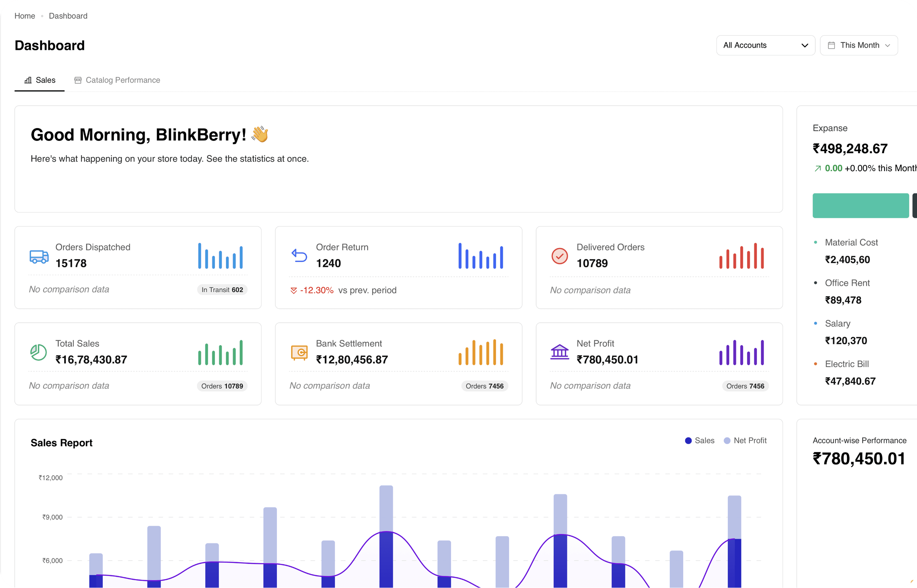Click the green up-right arrow under Expanse

817,168
